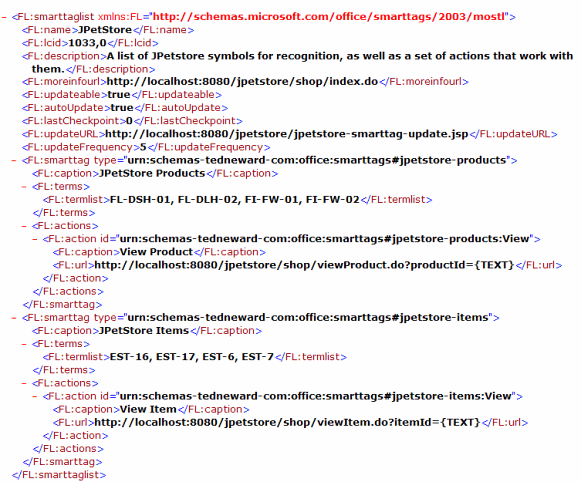Click the moreinfourl index.do address text
The height and width of the screenshot is (482, 581).
pos(242,82)
